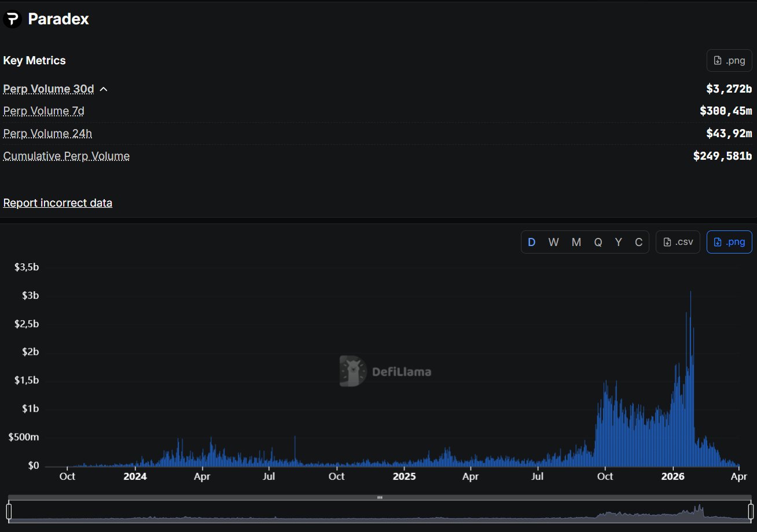Screen dimensions: 757x532
Task: Click the right handle of range slider
Action: (x=751, y=511)
